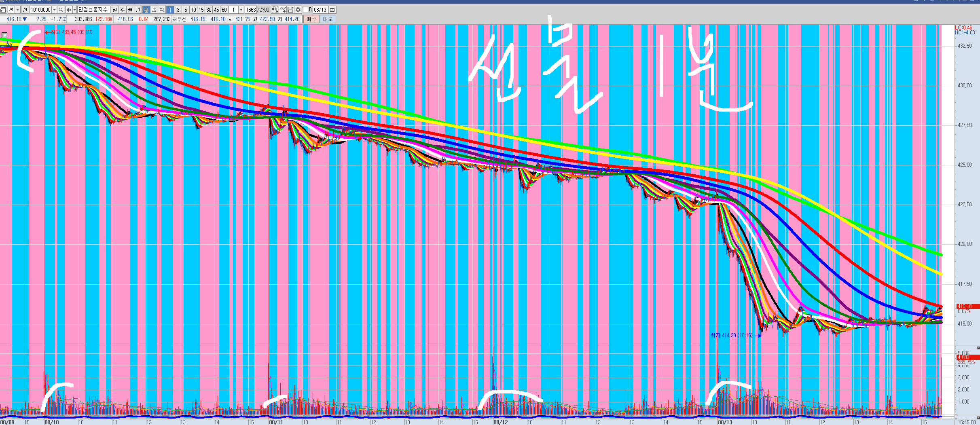
Task: Click the volume value 303,986
Action: tap(83, 19)
